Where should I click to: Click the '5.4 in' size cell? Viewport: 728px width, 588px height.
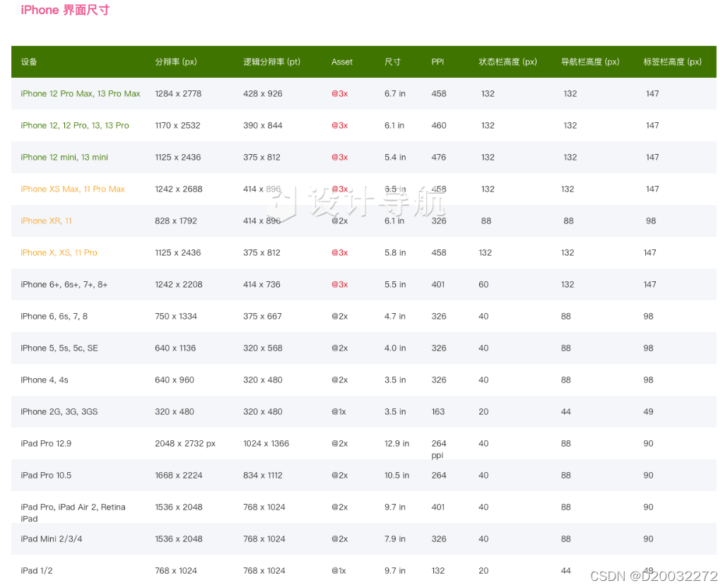coord(394,158)
